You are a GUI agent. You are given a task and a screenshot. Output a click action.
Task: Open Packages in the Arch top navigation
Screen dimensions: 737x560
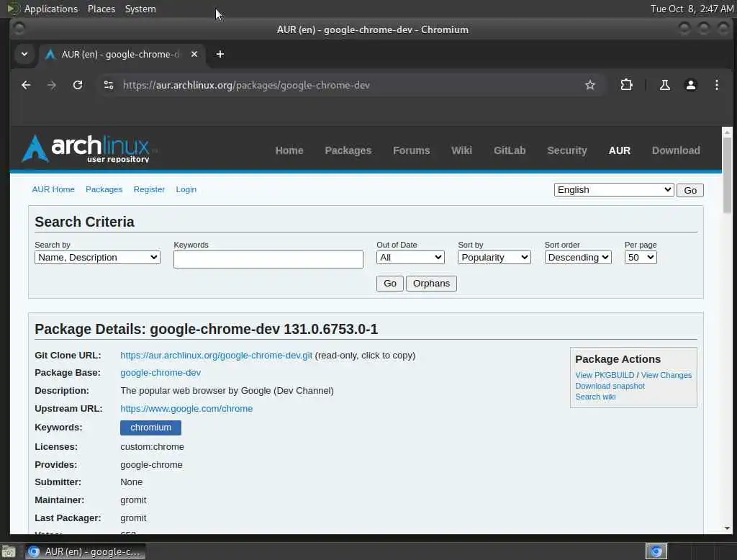348,150
